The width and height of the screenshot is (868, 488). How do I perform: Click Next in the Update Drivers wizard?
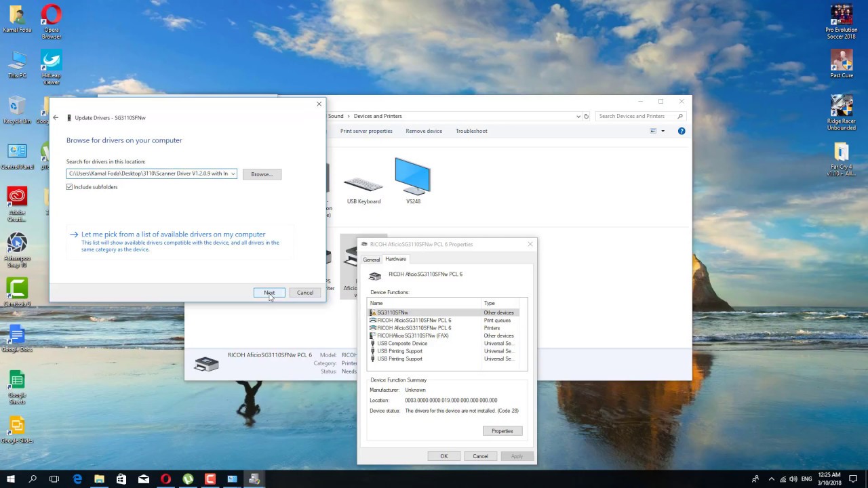[x=269, y=293]
